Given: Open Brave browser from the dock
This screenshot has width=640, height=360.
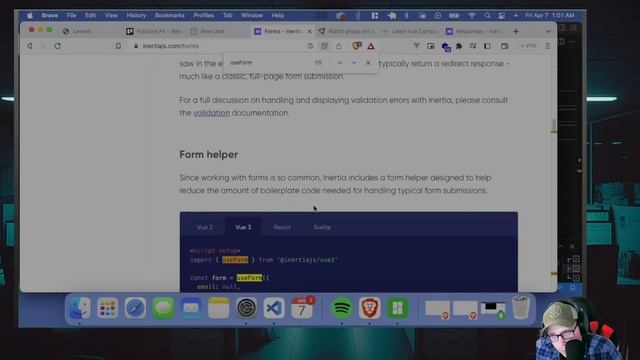Looking at the screenshot, I should (369, 308).
